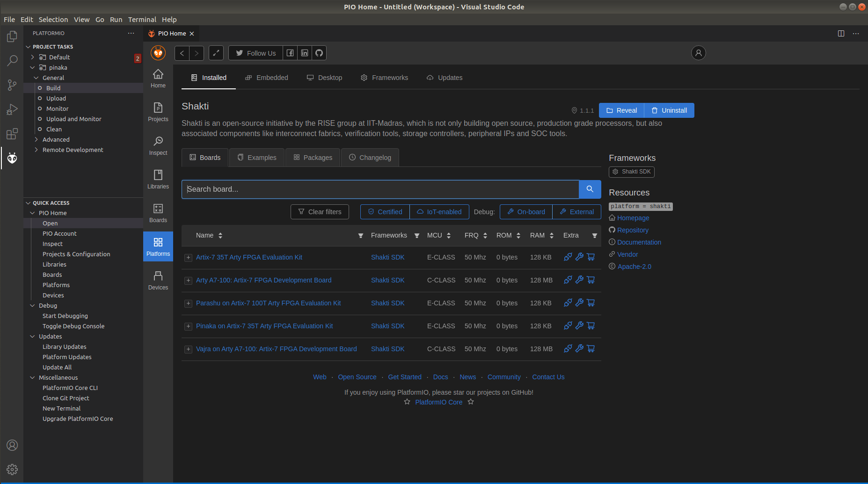Toggle the External debug filter
Screen dimensions: 868x484
pyautogui.click(x=577, y=212)
